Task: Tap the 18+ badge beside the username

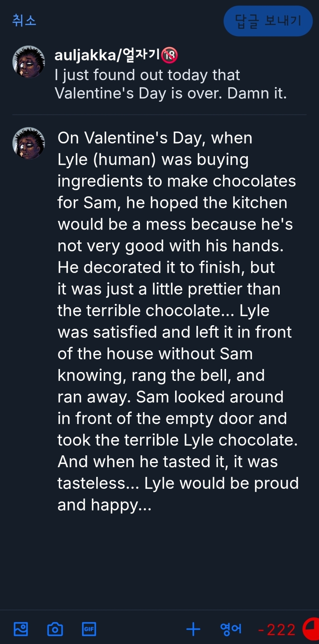Action: pyautogui.click(x=170, y=55)
